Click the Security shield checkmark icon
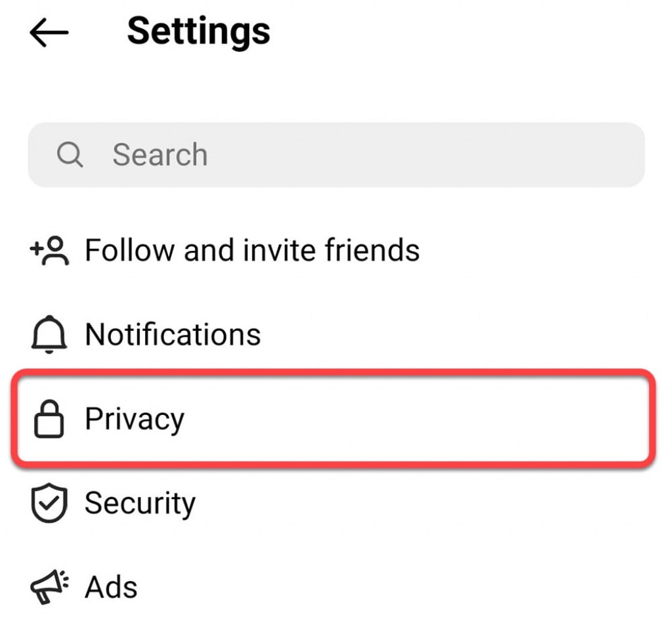The height and width of the screenshot is (629, 672). (x=49, y=504)
